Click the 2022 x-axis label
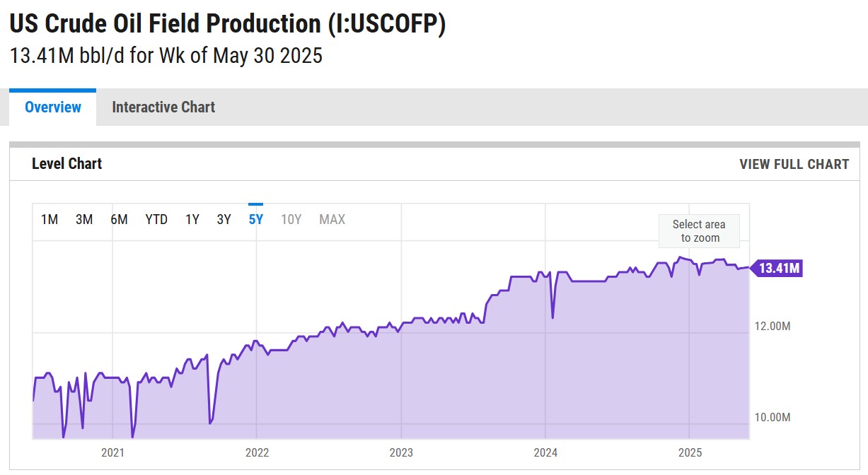Image resolution: width=868 pixels, height=475 pixels. tap(257, 452)
